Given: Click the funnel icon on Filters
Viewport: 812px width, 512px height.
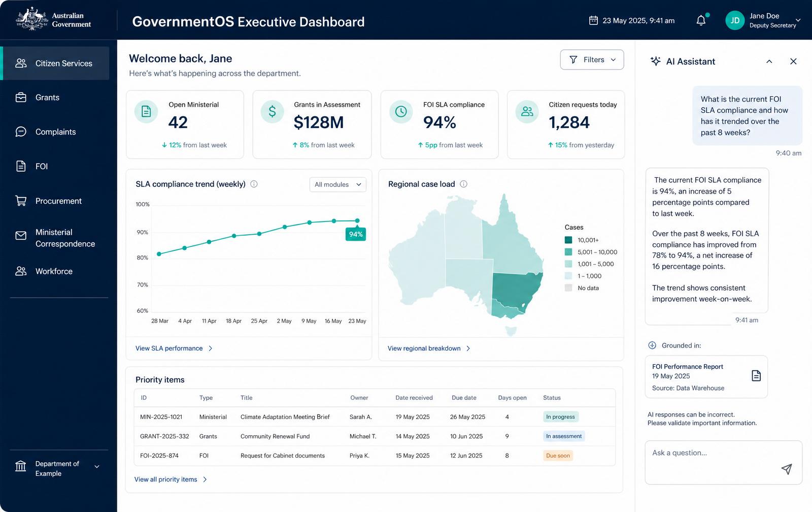Looking at the screenshot, I should coord(573,59).
